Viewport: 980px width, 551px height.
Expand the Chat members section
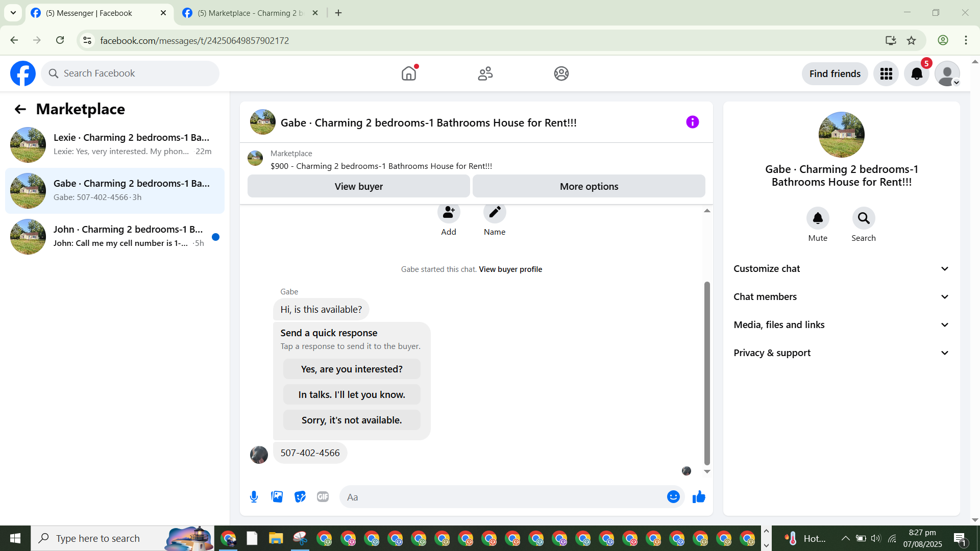[x=842, y=297]
